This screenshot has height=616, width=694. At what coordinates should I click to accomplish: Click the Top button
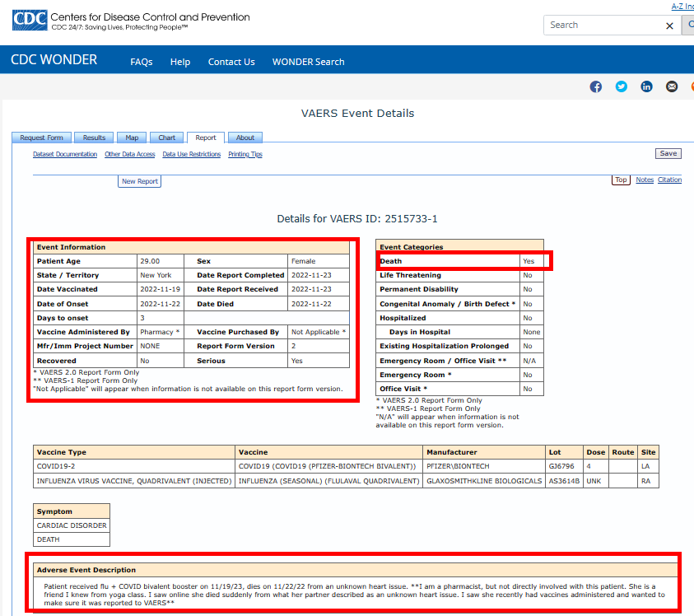tap(621, 180)
